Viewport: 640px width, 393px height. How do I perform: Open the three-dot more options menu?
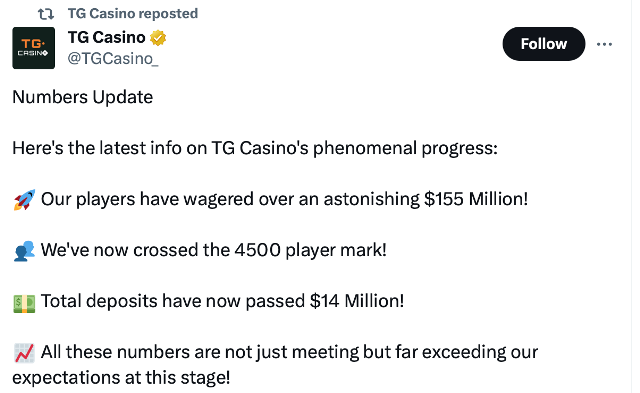(604, 44)
